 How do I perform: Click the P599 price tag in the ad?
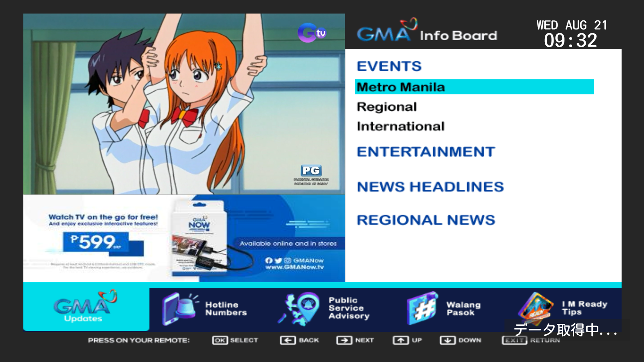[96, 242]
